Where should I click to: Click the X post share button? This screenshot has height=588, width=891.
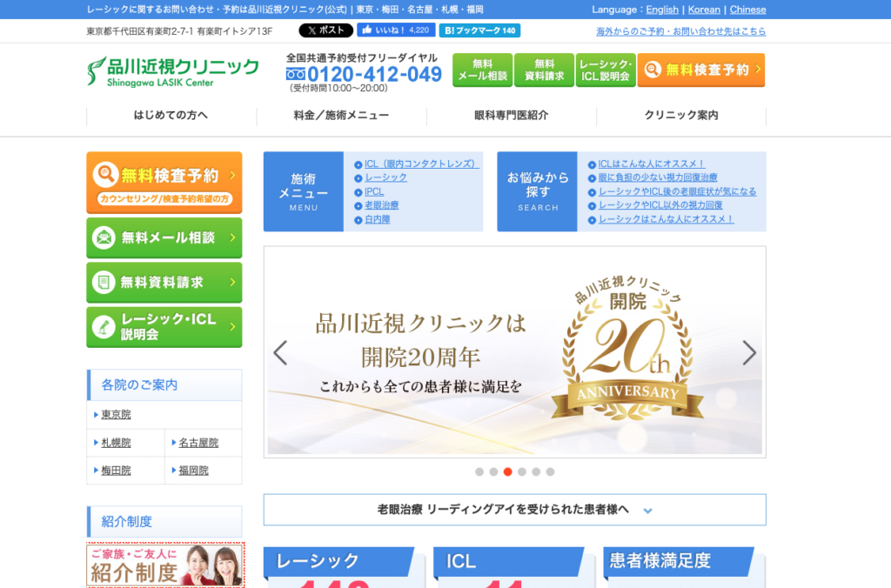[325, 30]
